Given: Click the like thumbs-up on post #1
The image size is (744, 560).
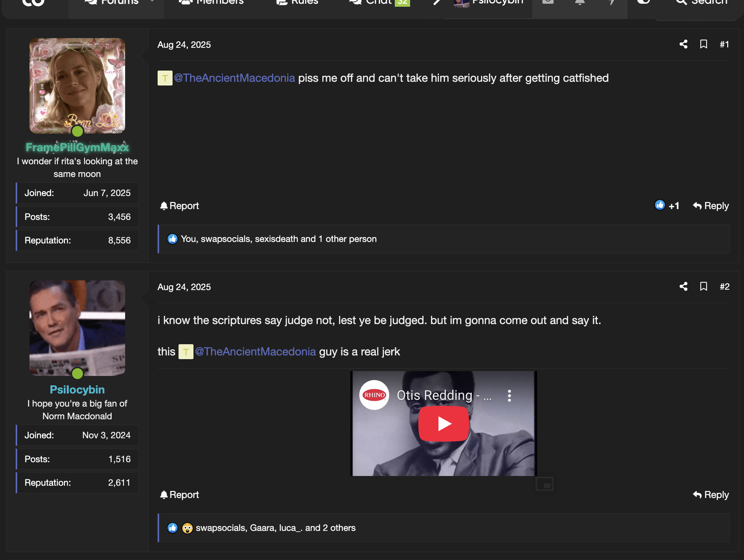Looking at the screenshot, I should point(660,205).
